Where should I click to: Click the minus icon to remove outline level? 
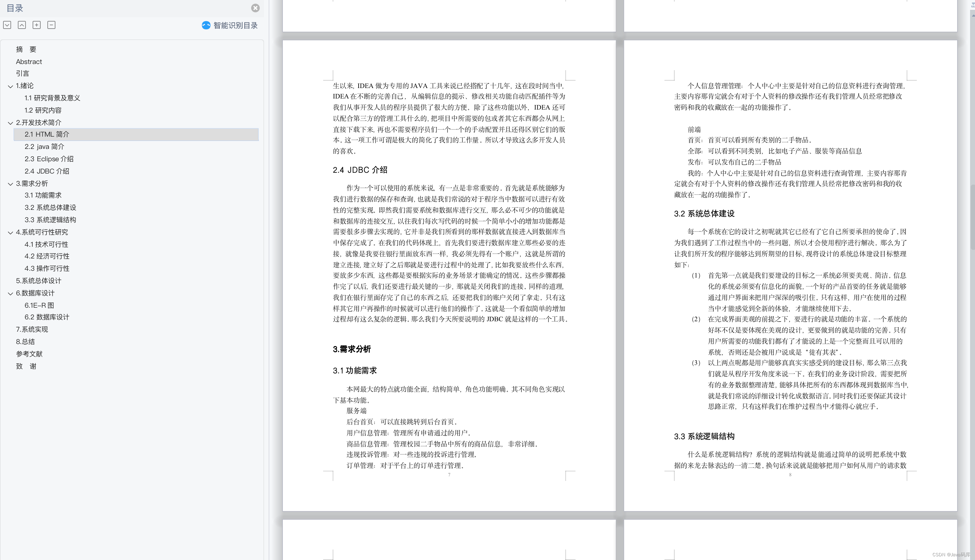pos(51,25)
